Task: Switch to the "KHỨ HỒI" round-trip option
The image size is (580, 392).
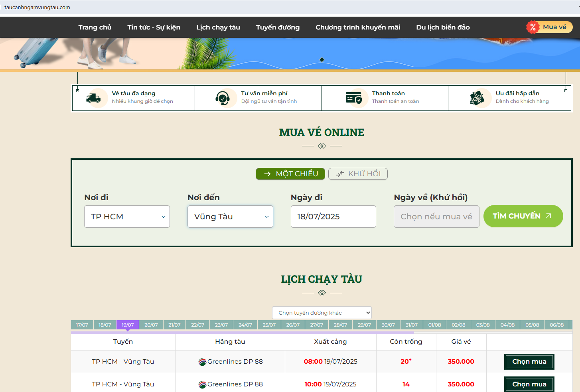Action: point(357,173)
